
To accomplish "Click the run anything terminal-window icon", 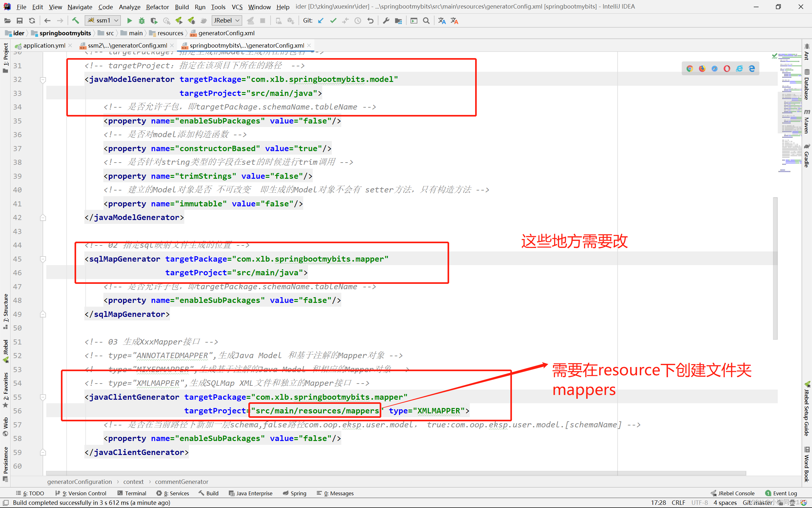I will (x=414, y=21).
